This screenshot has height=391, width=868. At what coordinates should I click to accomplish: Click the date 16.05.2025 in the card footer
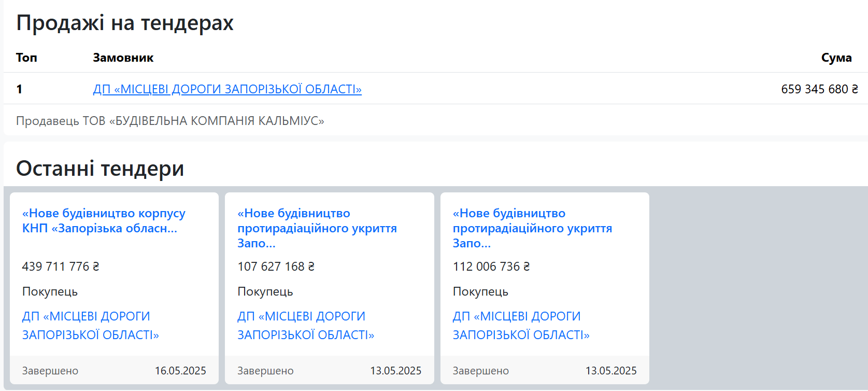(x=180, y=371)
